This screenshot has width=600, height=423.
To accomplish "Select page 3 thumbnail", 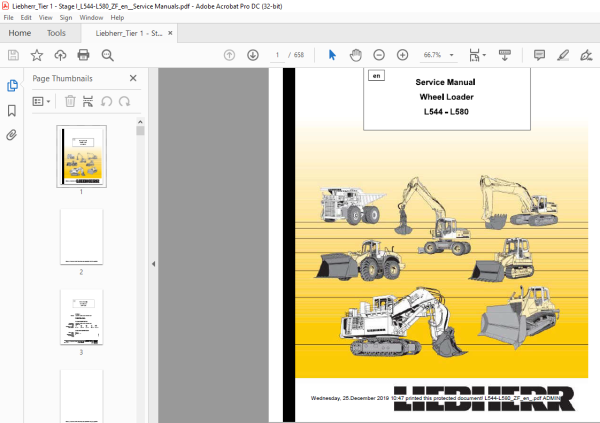I will 82,317.
